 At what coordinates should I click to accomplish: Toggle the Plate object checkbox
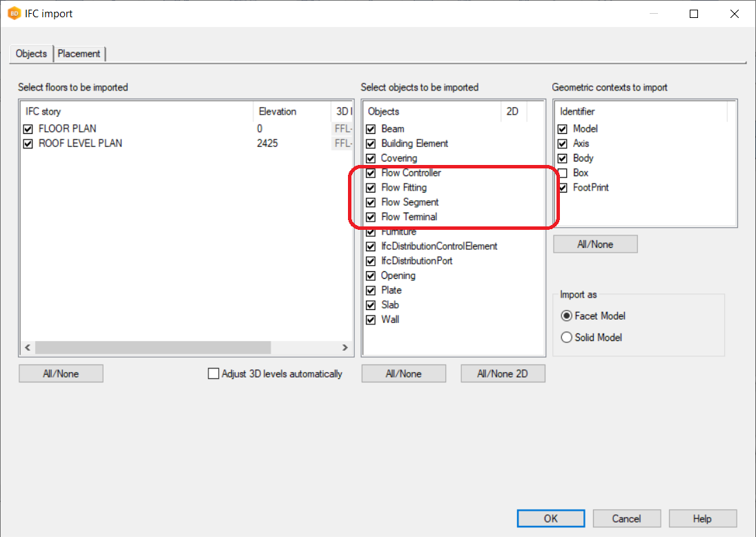click(x=371, y=290)
